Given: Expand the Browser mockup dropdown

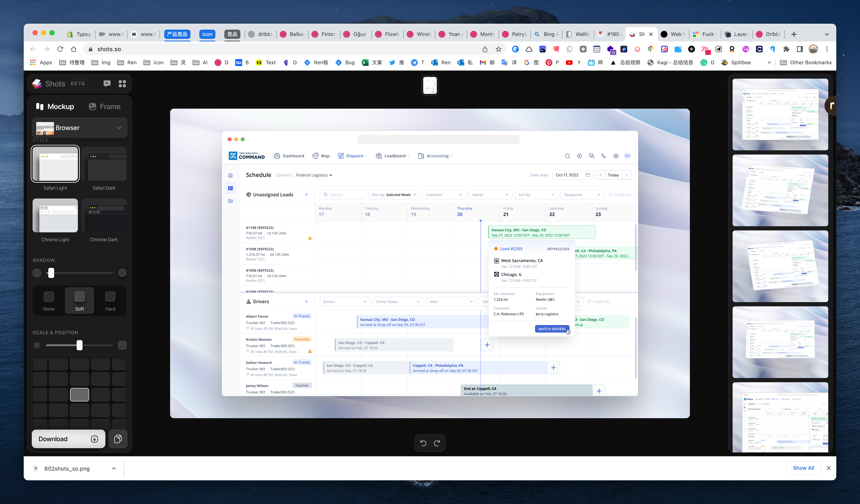Looking at the screenshot, I should [80, 127].
